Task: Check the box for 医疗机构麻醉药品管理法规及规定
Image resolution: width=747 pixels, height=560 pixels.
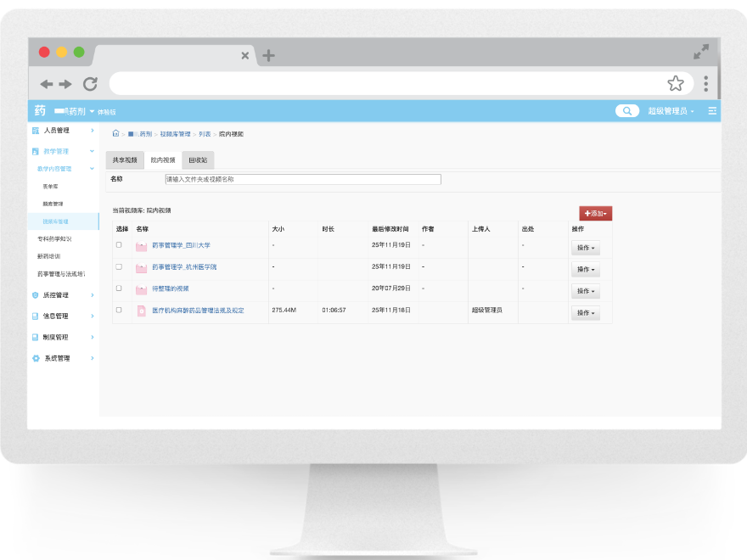Action: click(119, 311)
